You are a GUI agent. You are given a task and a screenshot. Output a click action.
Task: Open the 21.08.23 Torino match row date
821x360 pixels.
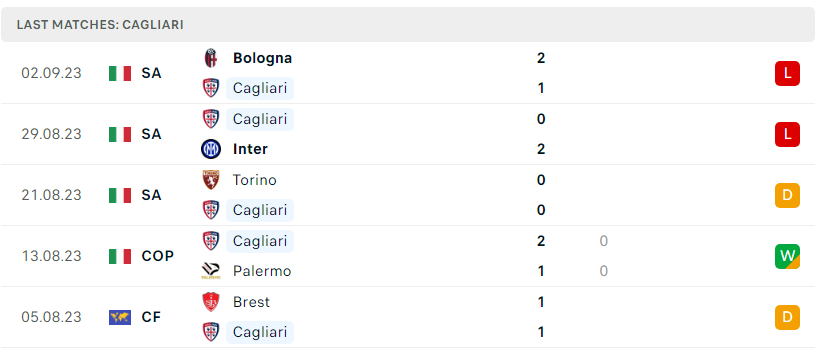tap(51, 195)
